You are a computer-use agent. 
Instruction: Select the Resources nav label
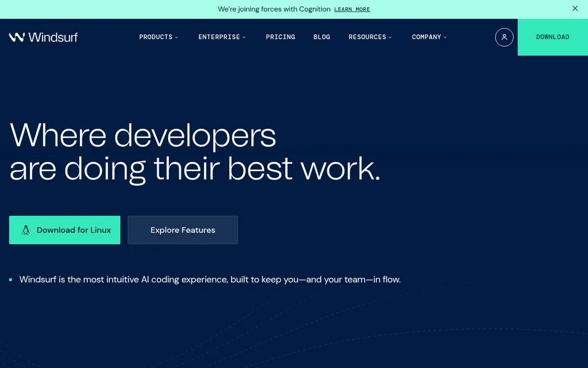[367, 37]
